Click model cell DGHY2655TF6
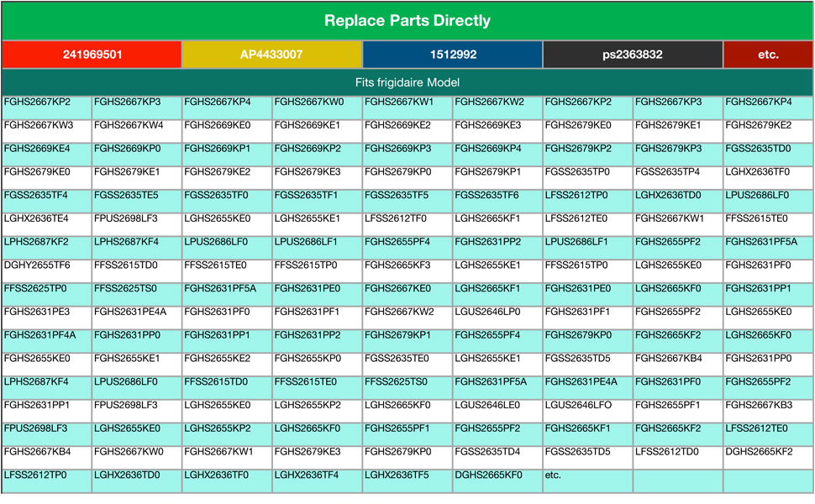This screenshot has height=504, width=815. tap(39, 265)
